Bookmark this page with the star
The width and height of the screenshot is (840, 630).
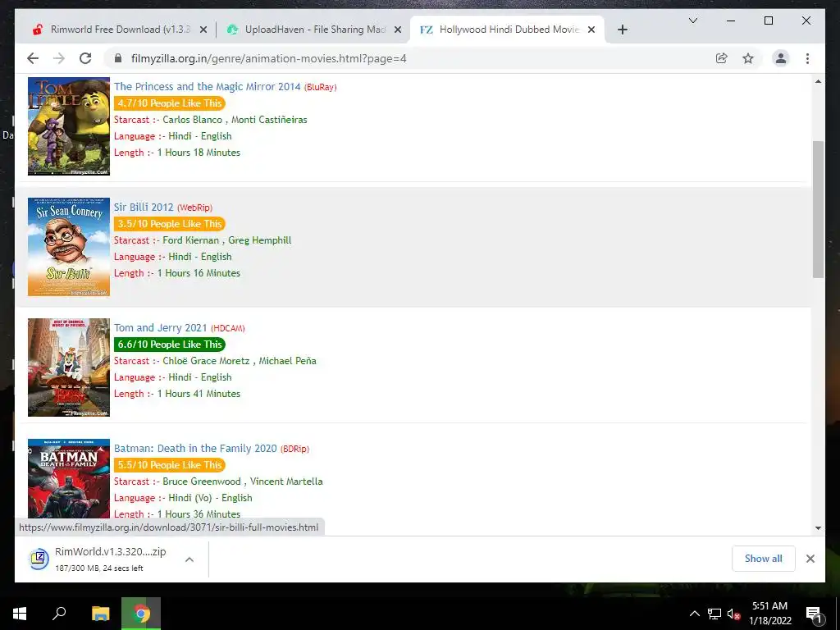point(748,58)
